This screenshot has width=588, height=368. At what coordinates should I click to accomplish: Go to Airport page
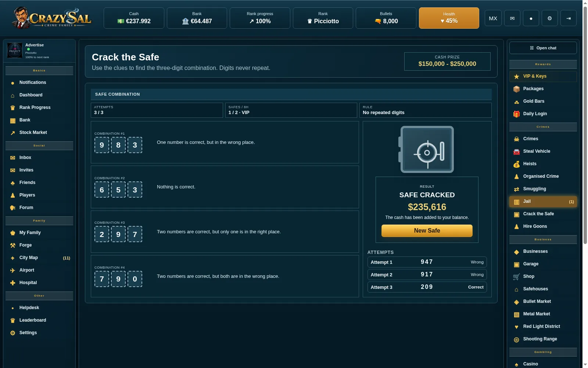[x=39, y=270]
